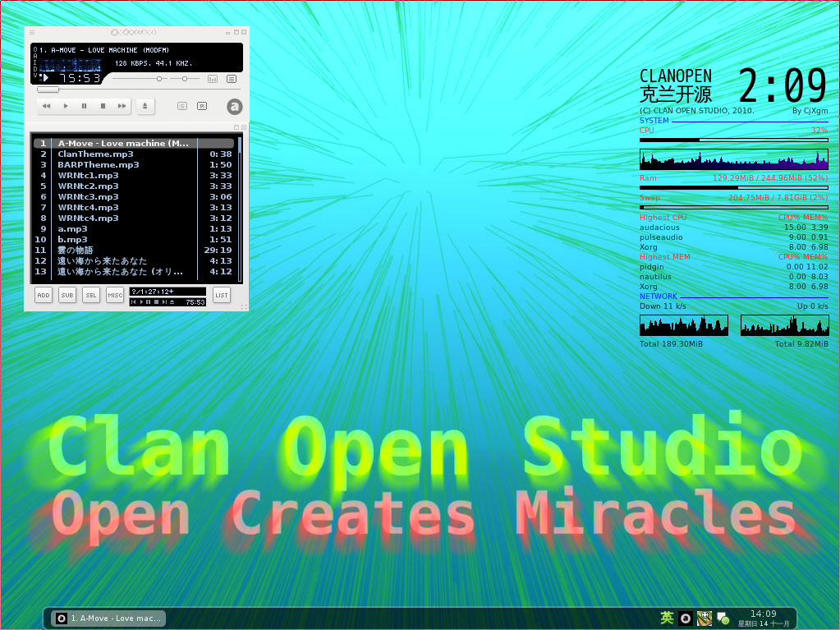The width and height of the screenshot is (840, 630).
Task: Open the Audacious main menu hamburger icon
Action: [x=31, y=32]
